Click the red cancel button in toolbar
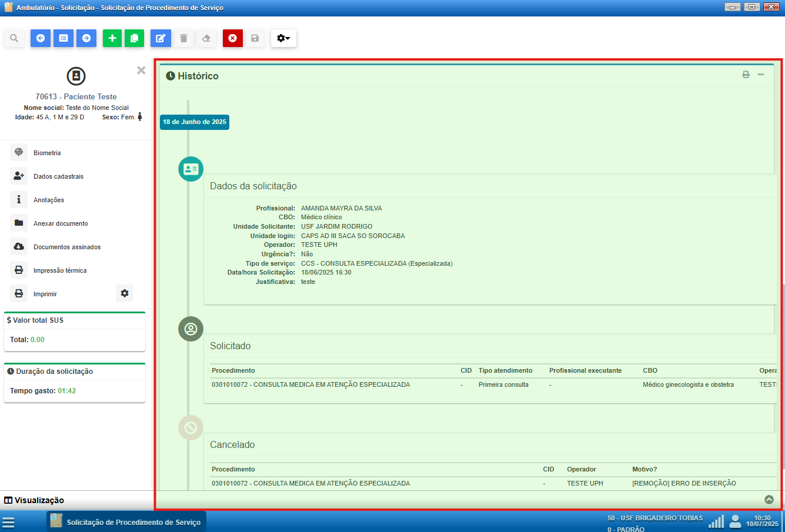The image size is (785, 532). (233, 38)
